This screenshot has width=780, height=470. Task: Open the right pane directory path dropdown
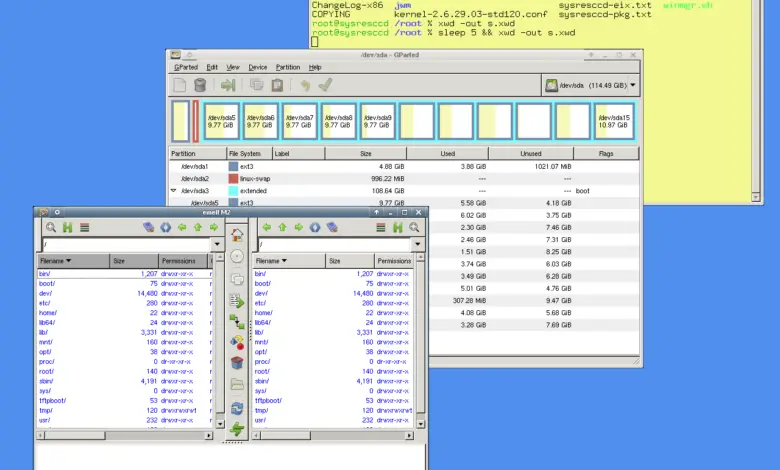coord(417,244)
